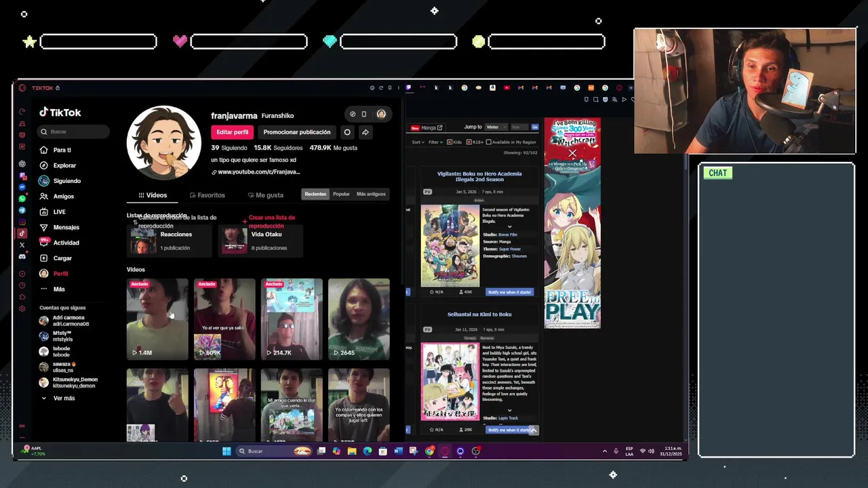Open the Amazon browser tab

[x=492, y=87]
